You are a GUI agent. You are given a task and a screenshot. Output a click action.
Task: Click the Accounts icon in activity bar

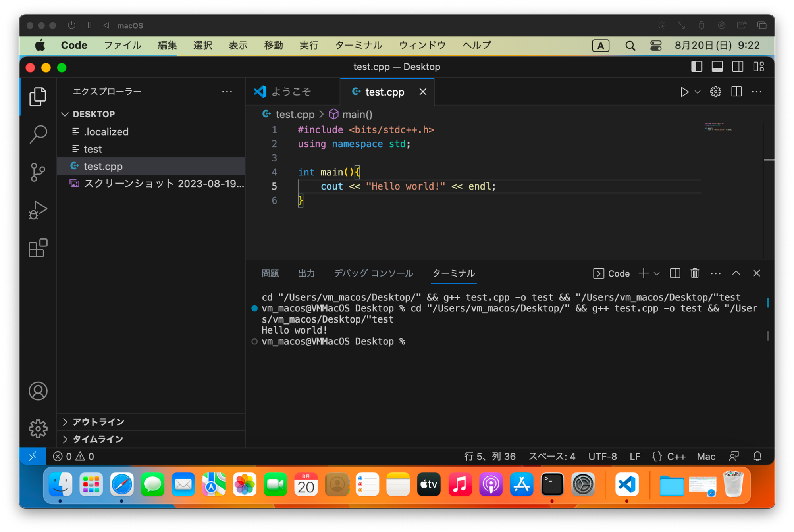tap(38, 391)
